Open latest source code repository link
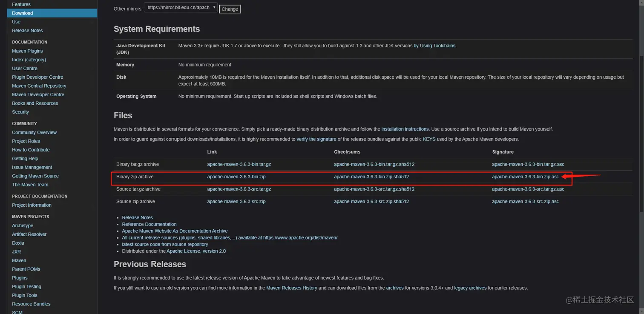This screenshot has width=644, height=314. 165,244
